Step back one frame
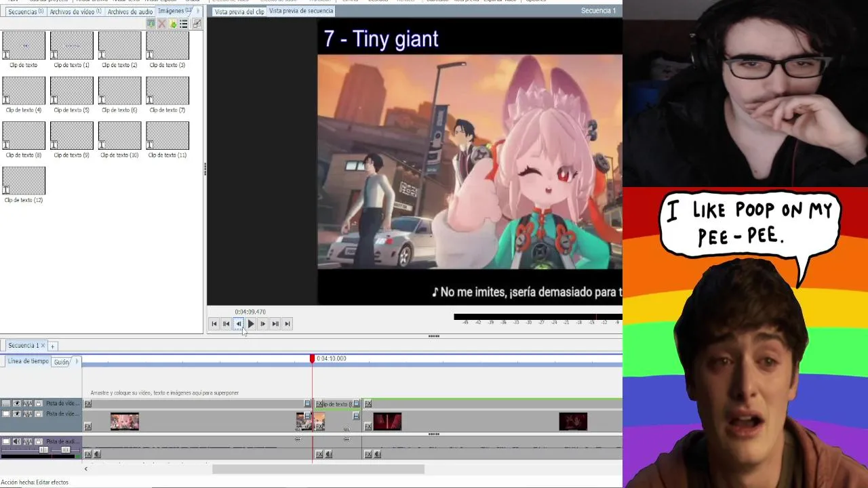This screenshot has width=868, height=488. click(239, 324)
